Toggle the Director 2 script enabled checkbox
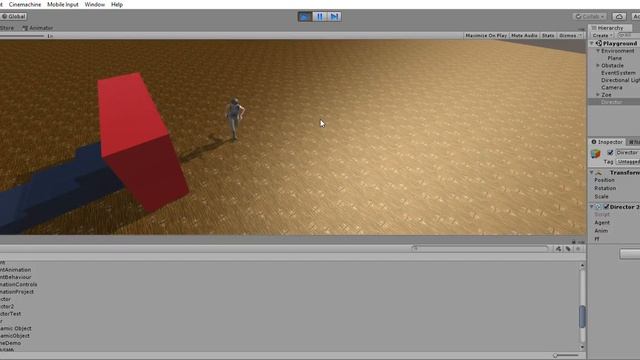640x360 pixels. [x=607, y=207]
